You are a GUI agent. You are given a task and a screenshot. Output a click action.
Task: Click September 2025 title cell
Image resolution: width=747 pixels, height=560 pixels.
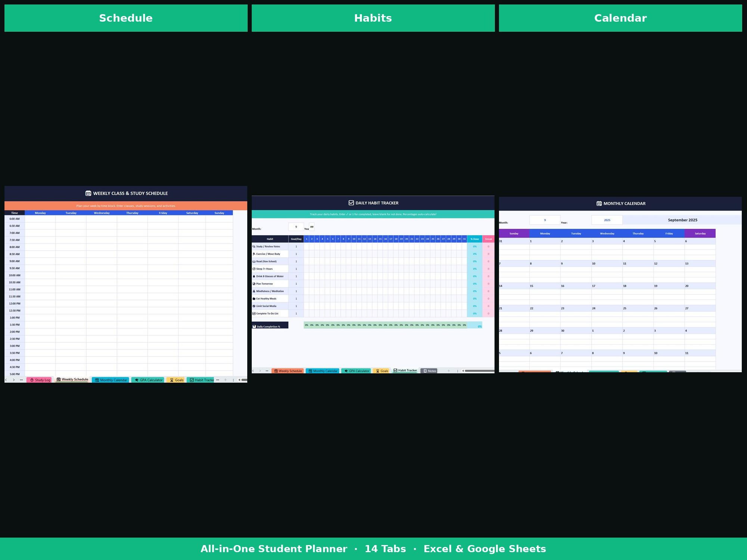coord(682,220)
